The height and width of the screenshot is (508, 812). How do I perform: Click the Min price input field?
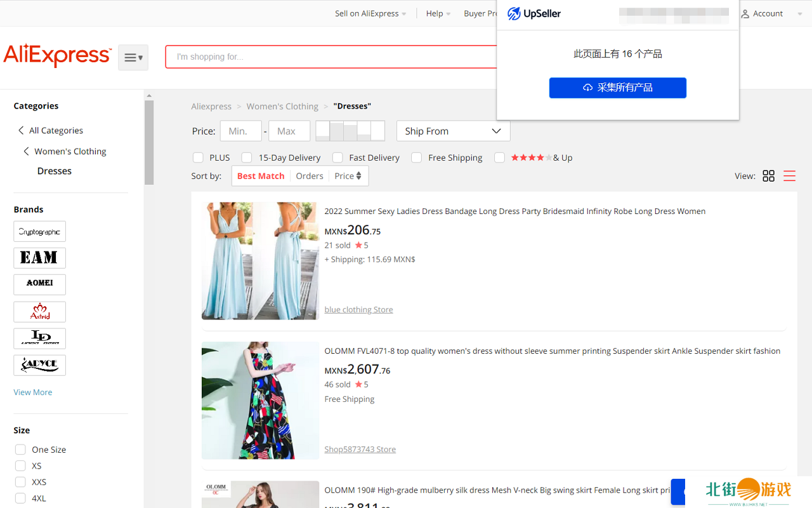pos(240,131)
